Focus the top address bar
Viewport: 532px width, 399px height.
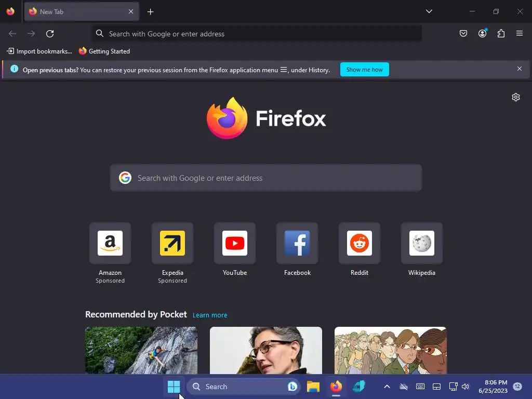(x=257, y=34)
